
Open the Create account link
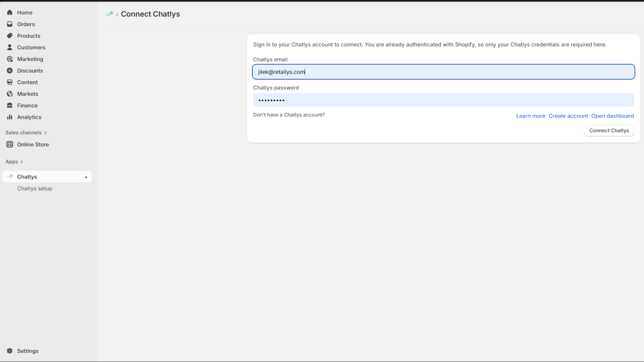568,116
